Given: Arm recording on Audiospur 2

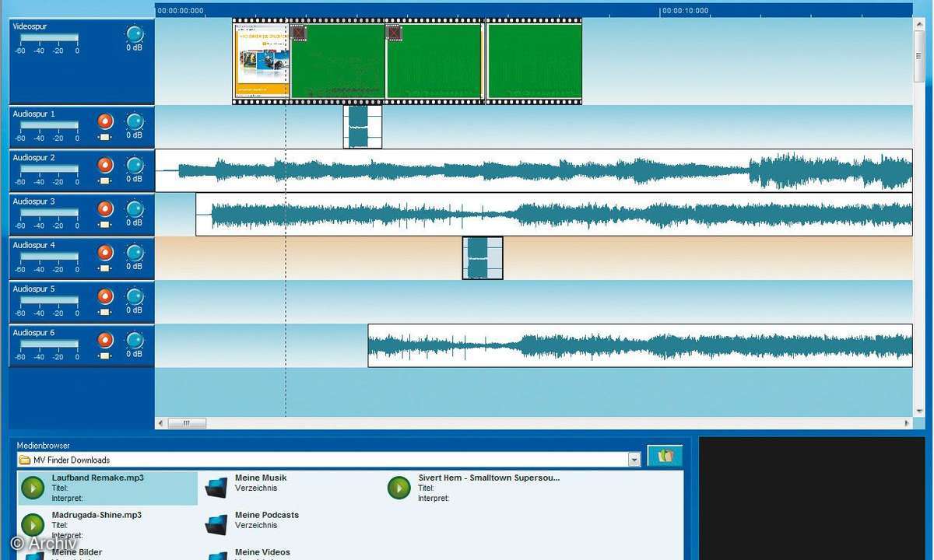Looking at the screenshot, I should click(106, 165).
